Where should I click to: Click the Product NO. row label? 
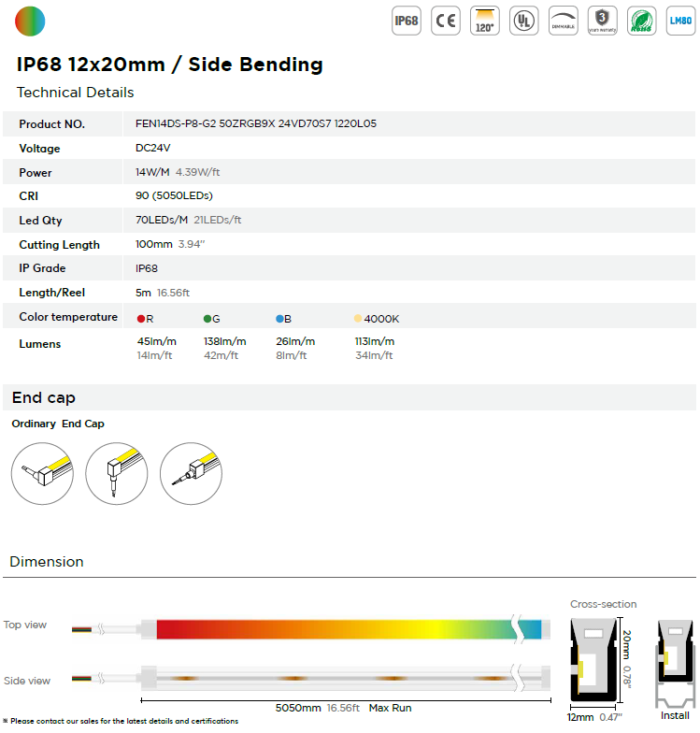pyautogui.click(x=52, y=123)
